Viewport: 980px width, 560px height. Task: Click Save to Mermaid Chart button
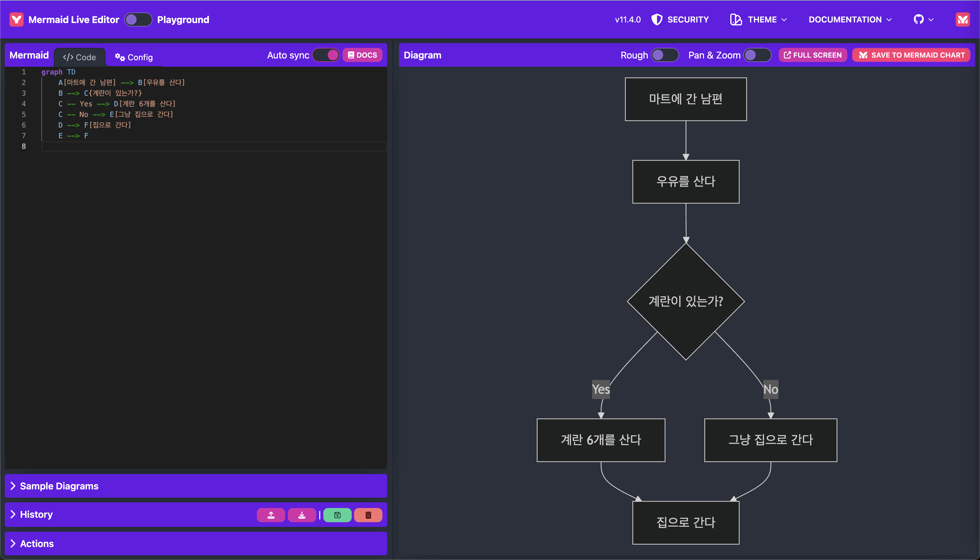tap(911, 55)
